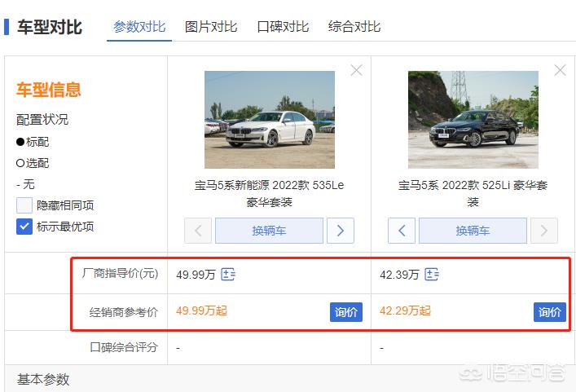Open 宝马5系新能源 2022款 535Le 豪华套装 link
The height and width of the screenshot is (392, 576).
(x=270, y=193)
